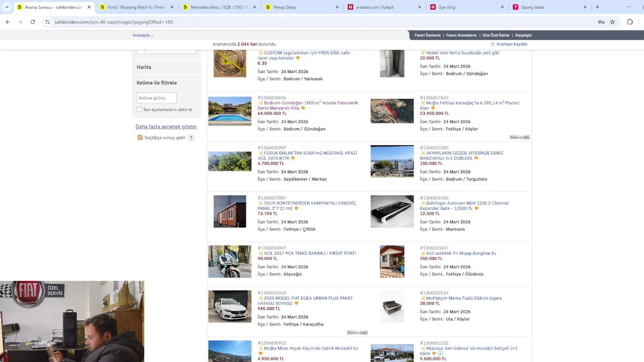Switch to Üye Girişi tab
This screenshot has height=362, width=644.
[466, 7]
